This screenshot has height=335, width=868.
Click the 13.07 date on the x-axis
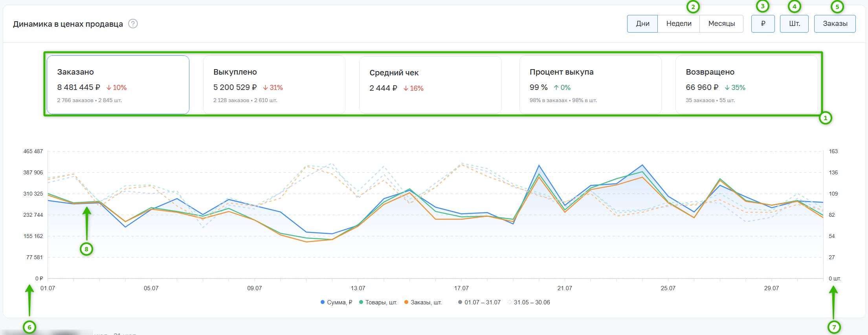pyautogui.click(x=358, y=288)
